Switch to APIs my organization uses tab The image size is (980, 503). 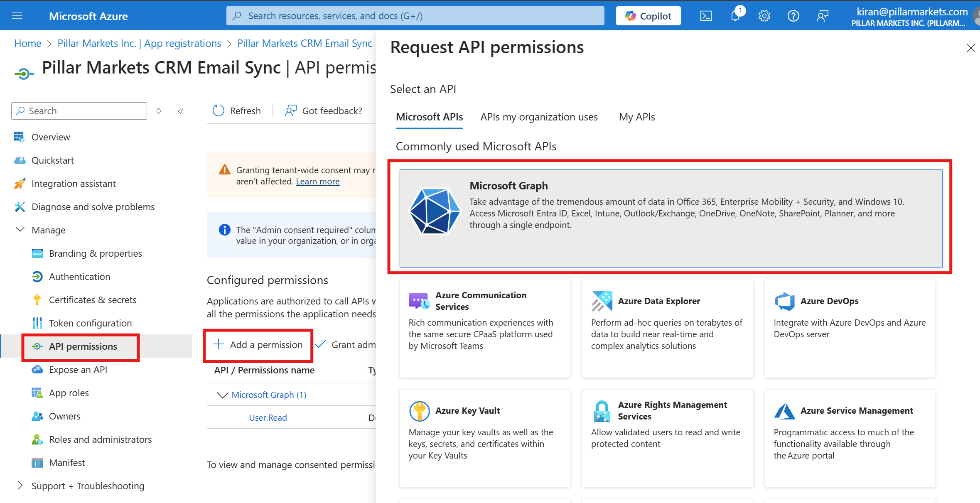tap(538, 117)
